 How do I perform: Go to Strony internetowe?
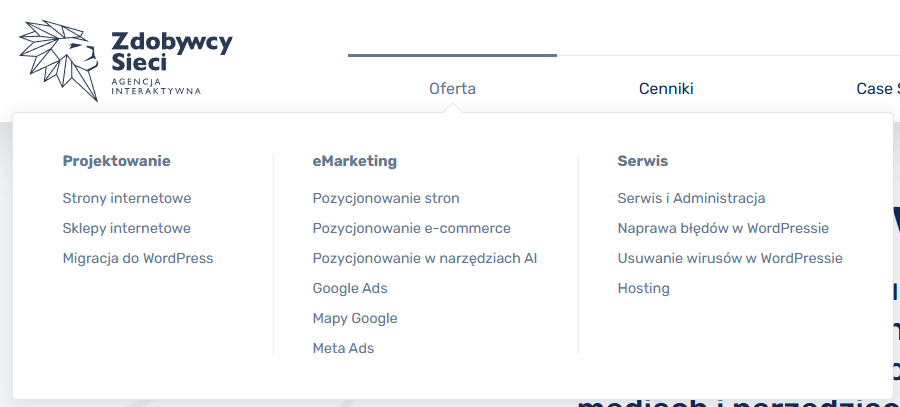pyautogui.click(x=127, y=198)
